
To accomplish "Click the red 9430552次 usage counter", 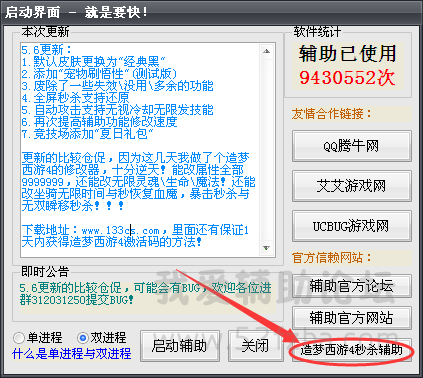I will 347,78.
